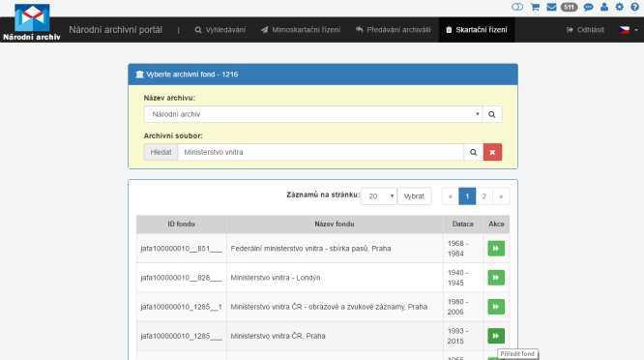Open the chat bubble icon

[588, 7]
